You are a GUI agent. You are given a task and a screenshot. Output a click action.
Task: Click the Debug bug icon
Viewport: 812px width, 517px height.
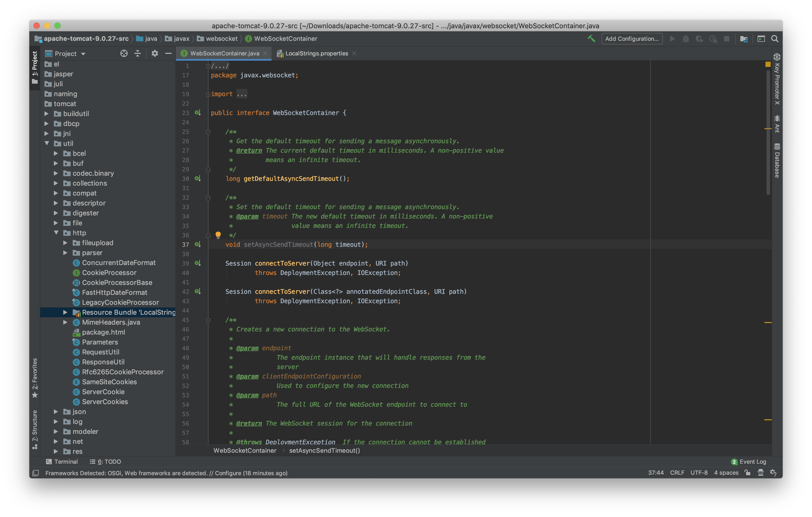click(x=686, y=39)
